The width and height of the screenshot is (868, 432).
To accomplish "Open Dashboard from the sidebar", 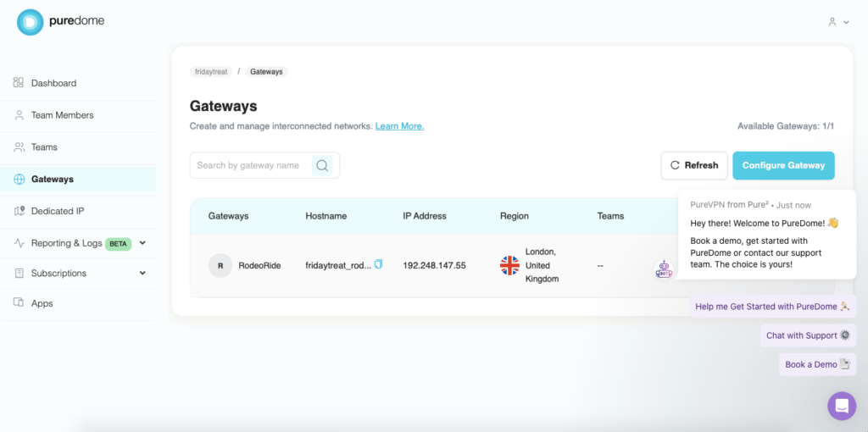I will (x=53, y=83).
